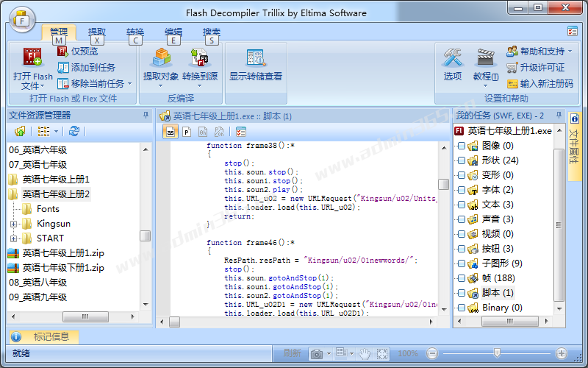
Task: Pin the 我的任务 panel
Action: tap(559, 116)
